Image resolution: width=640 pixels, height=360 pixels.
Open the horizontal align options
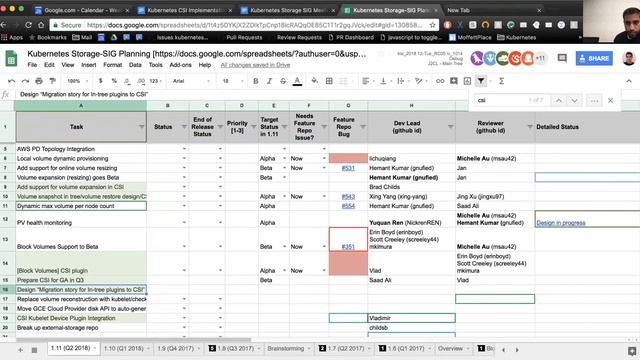(367, 81)
